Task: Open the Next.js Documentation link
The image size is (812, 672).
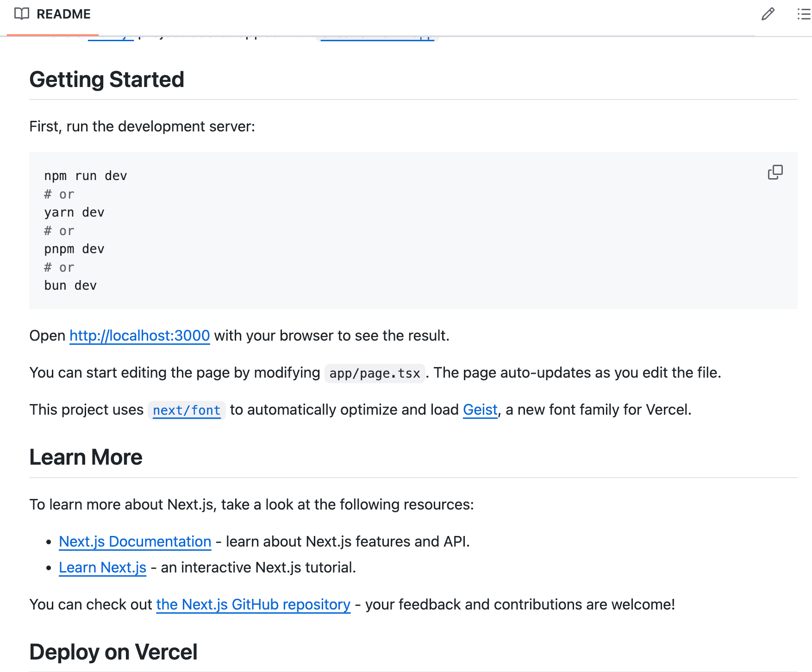Action: click(135, 541)
